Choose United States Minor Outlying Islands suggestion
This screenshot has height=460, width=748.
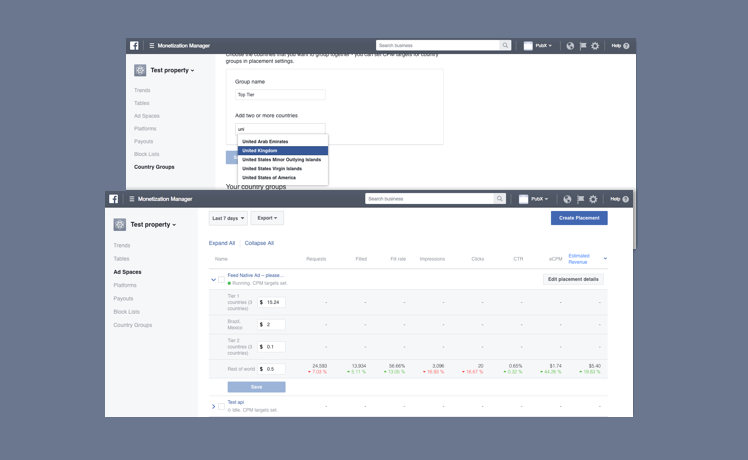click(283, 160)
